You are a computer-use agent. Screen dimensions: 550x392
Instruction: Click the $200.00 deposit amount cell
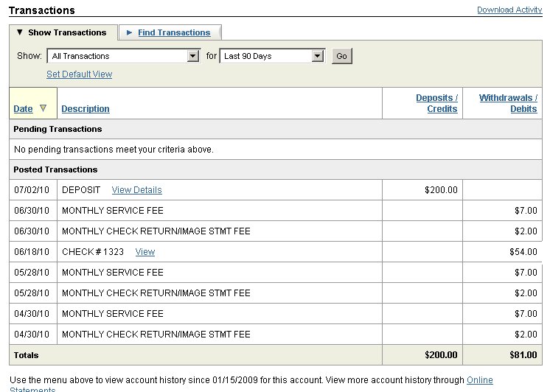pyautogui.click(x=441, y=190)
